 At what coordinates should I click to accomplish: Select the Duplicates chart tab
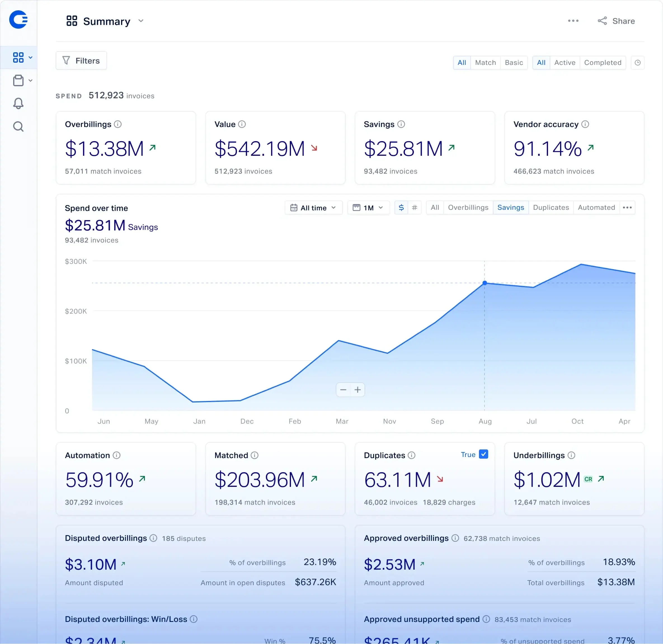click(x=551, y=207)
